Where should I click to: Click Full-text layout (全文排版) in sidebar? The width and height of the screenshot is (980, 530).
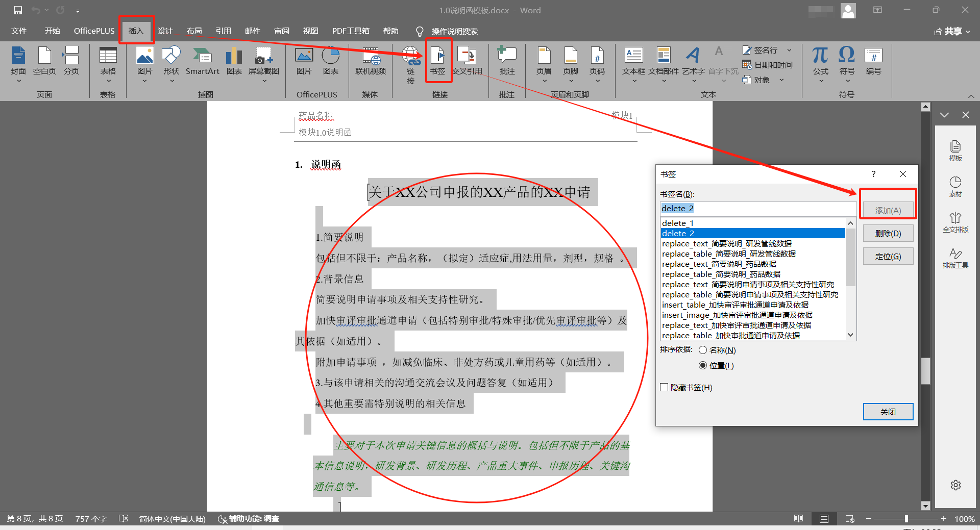(x=955, y=222)
